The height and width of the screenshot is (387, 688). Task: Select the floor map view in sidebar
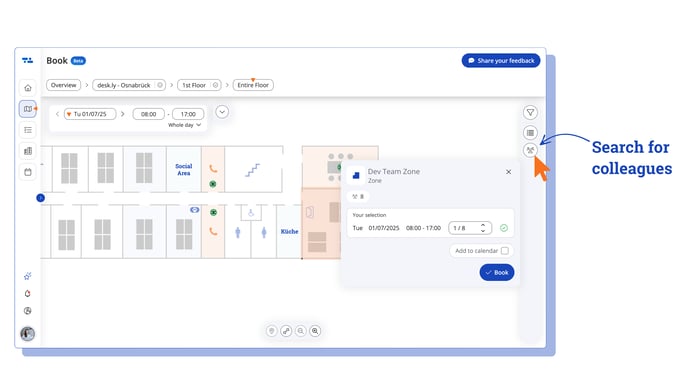pos(28,109)
